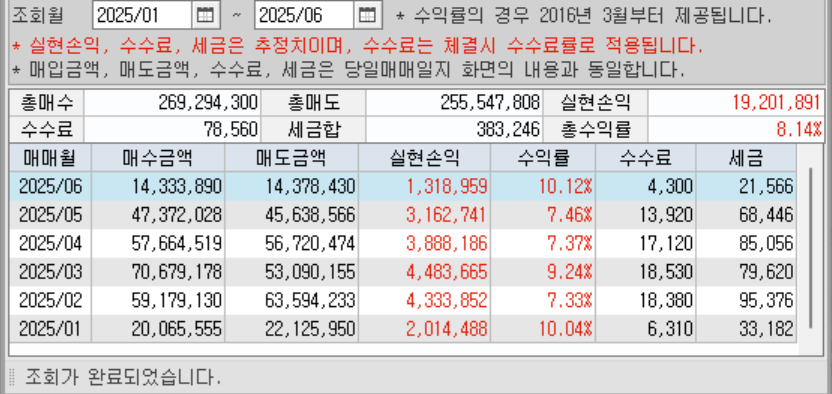The image size is (832, 394).
Task: Sort by 수수료 column header
Action: pos(646,157)
